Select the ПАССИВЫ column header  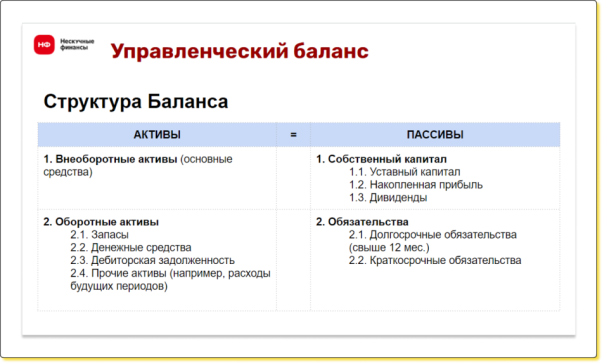[x=435, y=135]
